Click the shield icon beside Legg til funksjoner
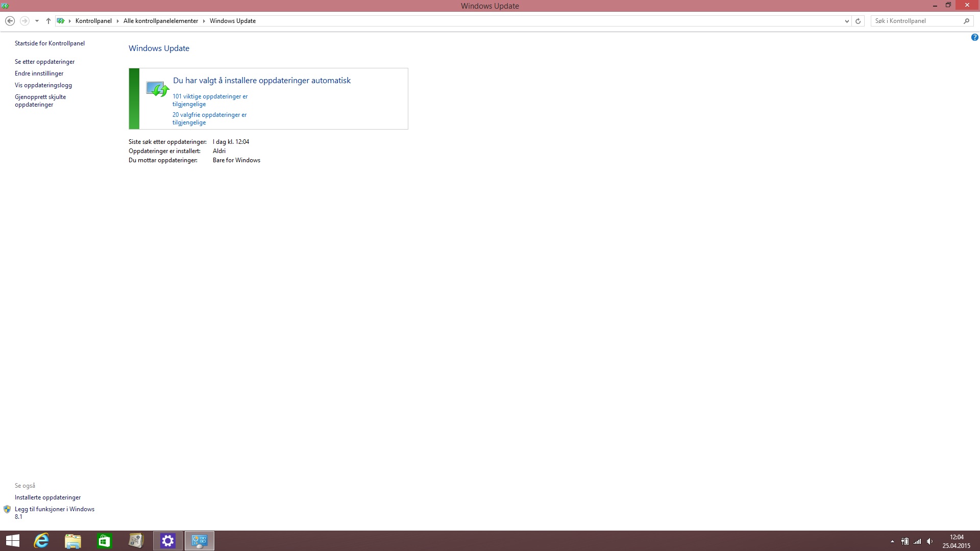Viewport: 980px width, 551px height. click(7, 509)
